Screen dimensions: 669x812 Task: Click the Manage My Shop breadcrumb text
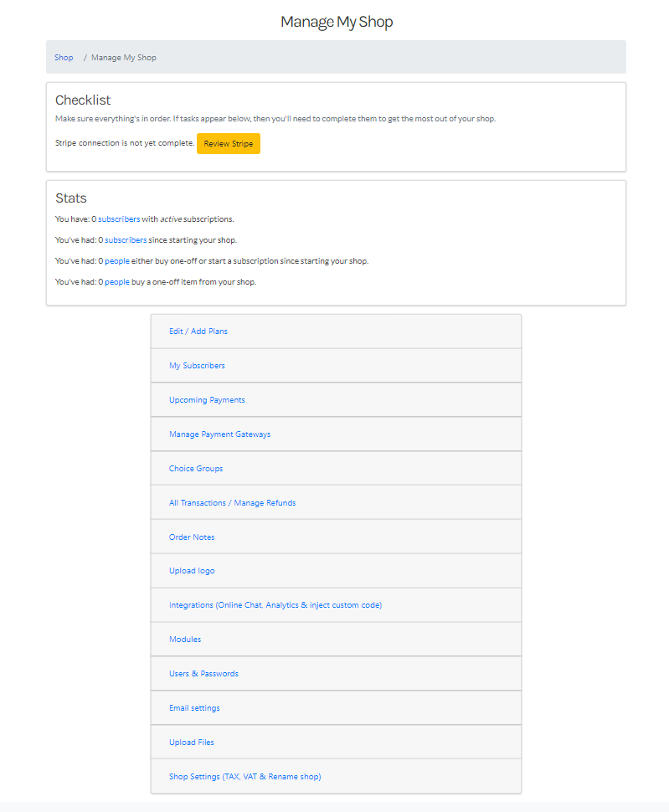coord(124,58)
